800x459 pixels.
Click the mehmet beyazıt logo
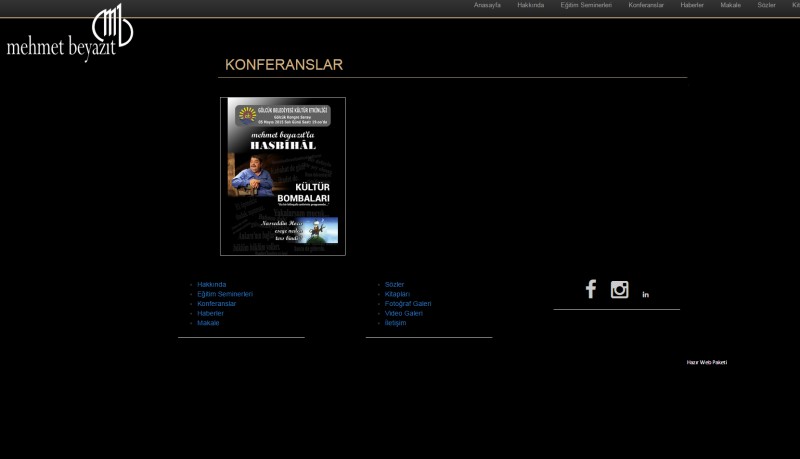(x=70, y=33)
